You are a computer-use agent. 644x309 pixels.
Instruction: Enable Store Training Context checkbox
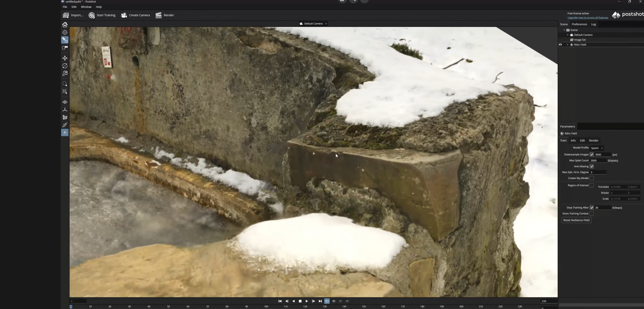(592, 214)
